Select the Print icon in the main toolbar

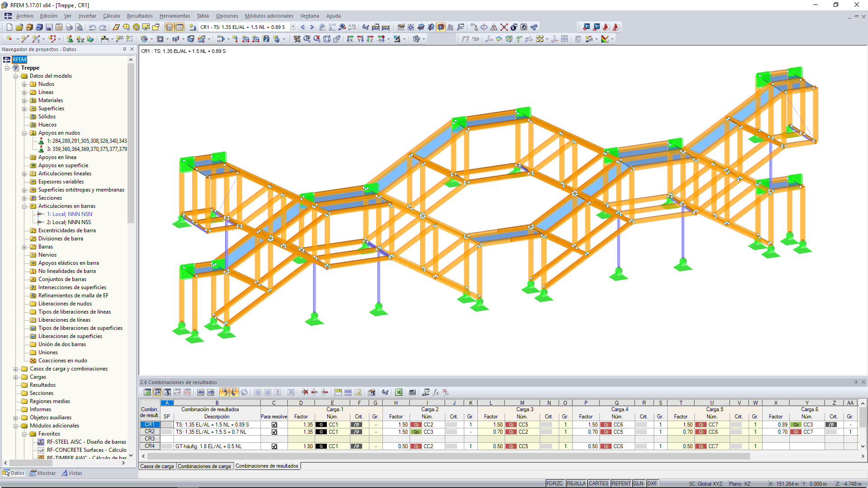tap(68, 27)
